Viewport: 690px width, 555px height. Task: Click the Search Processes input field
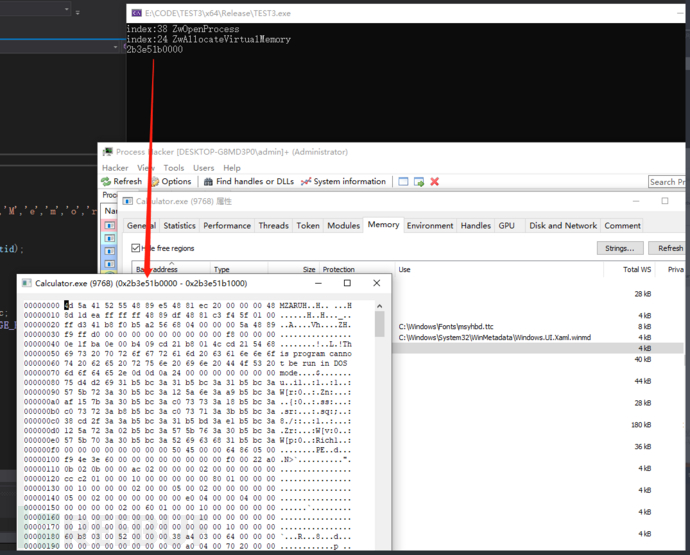pyautogui.click(x=667, y=182)
